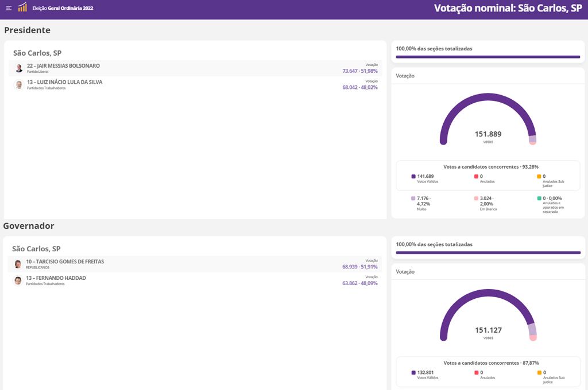Screen dimensions: 588x390
Task: Click the Governador sections totalized progress bar
Action: 488,252
